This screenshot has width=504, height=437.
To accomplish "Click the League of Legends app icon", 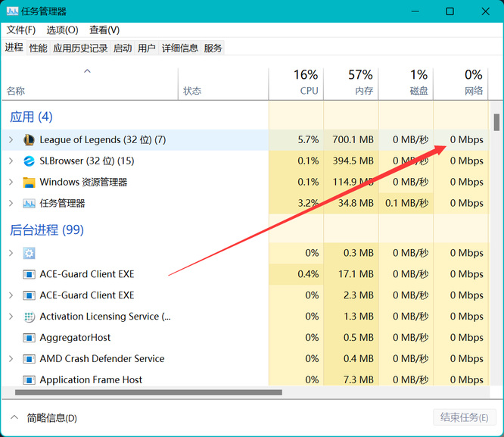I will coord(29,140).
